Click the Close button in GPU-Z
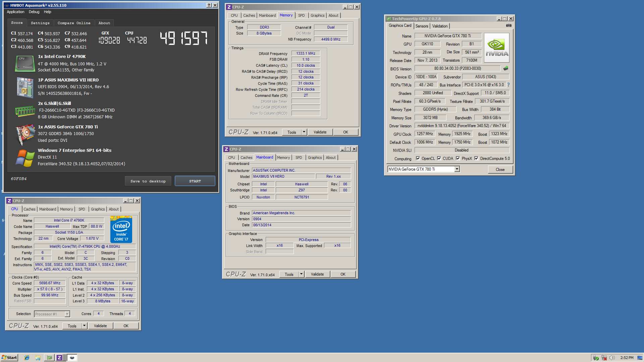The height and width of the screenshot is (362, 644). [500, 170]
